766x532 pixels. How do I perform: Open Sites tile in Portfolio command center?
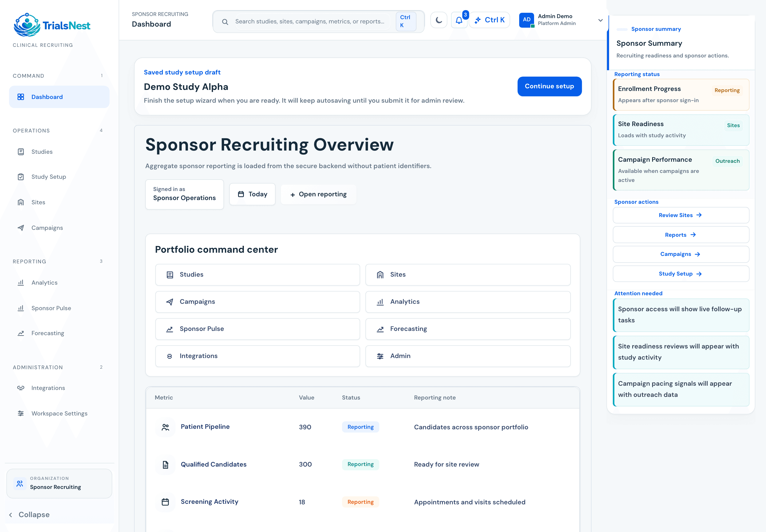pos(468,275)
